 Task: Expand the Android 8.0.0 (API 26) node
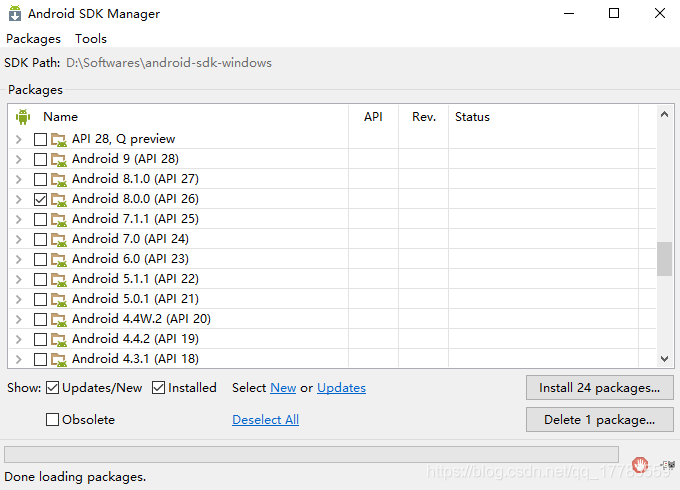[x=19, y=199]
